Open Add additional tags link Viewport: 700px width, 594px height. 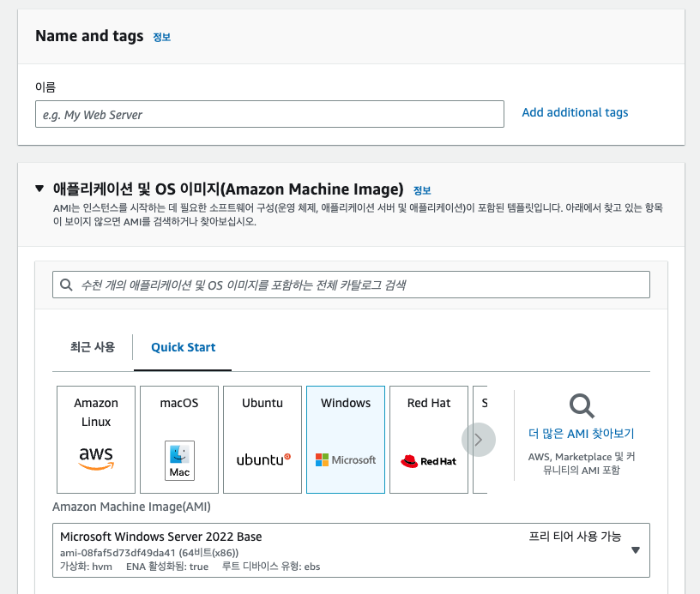click(x=575, y=112)
